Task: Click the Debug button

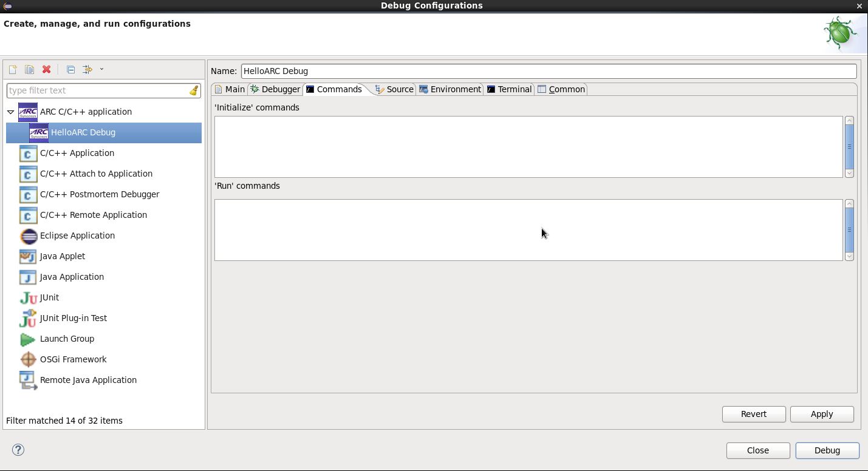Action: click(x=827, y=450)
